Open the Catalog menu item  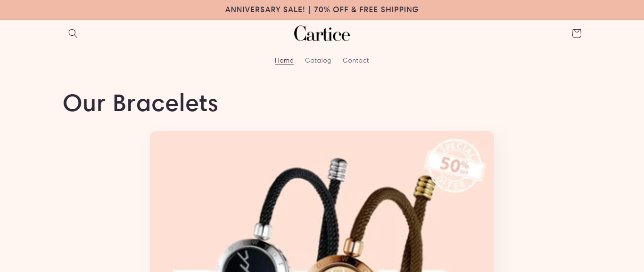click(318, 60)
